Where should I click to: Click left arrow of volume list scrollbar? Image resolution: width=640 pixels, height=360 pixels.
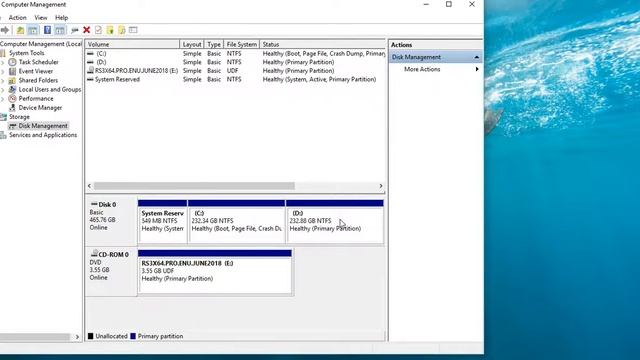[x=89, y=186]
